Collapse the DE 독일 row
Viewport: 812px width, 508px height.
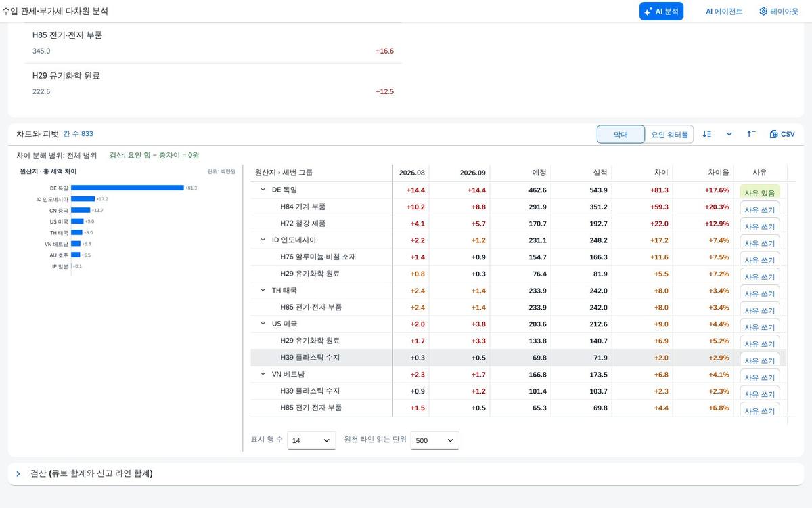click(x=263, y=190)
